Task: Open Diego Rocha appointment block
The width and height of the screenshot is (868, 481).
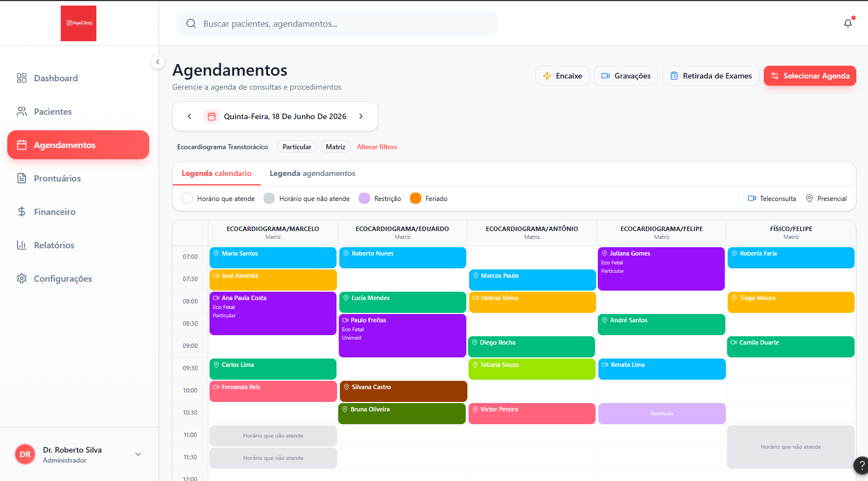Action: click(x=531, y=347)
